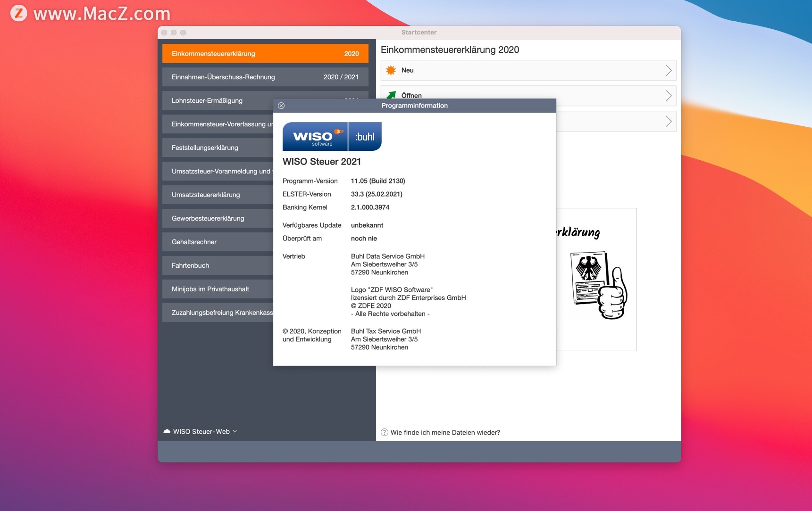Click Banking Kernel value '2.1.000.3974'

point(370,207)
